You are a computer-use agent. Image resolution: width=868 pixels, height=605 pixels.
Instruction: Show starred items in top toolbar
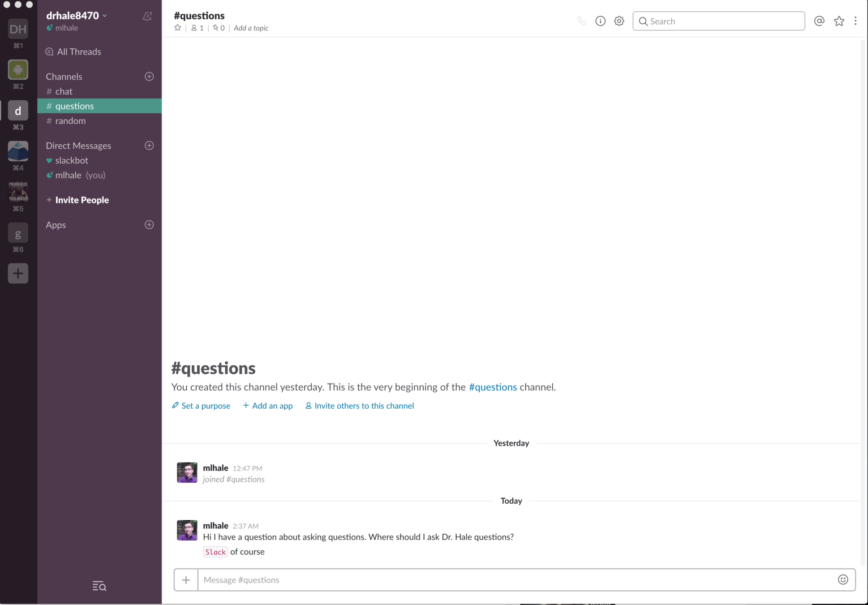(x=839, y=21)
